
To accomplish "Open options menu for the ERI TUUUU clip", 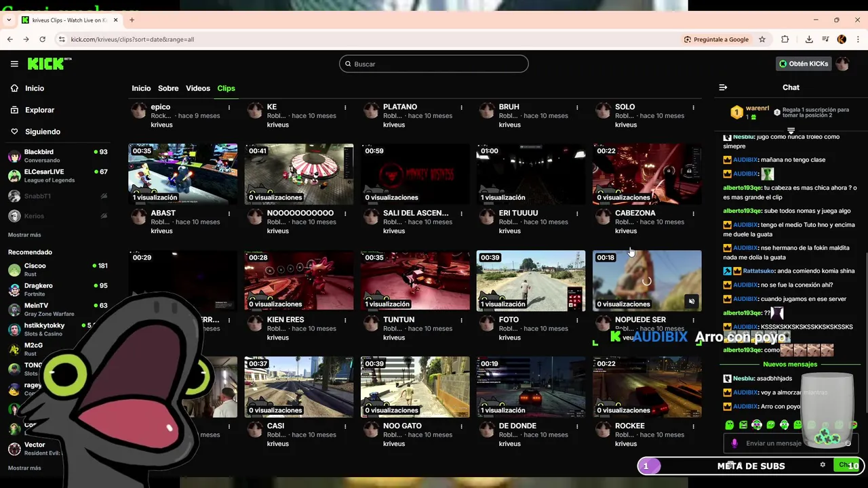I will (577, 213).
